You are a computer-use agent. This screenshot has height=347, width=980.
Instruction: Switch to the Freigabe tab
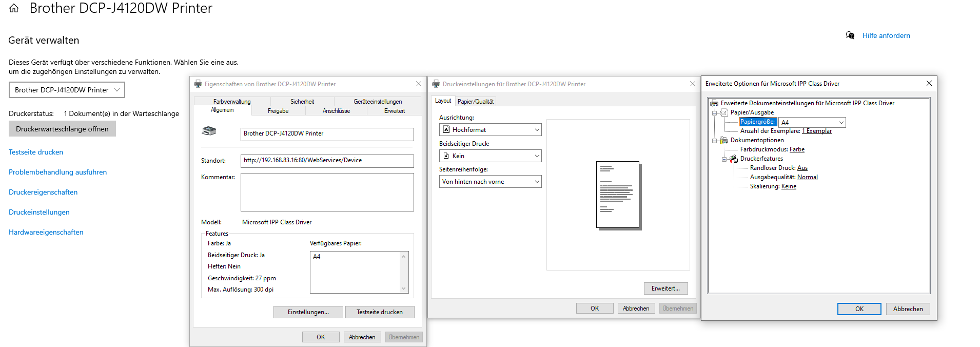[278, 111]
